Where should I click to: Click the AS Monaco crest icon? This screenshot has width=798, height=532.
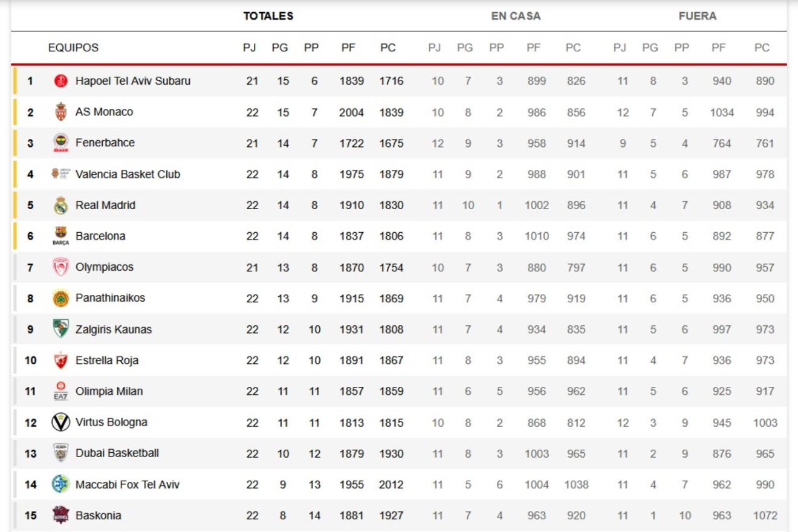(x=61, y=112)
